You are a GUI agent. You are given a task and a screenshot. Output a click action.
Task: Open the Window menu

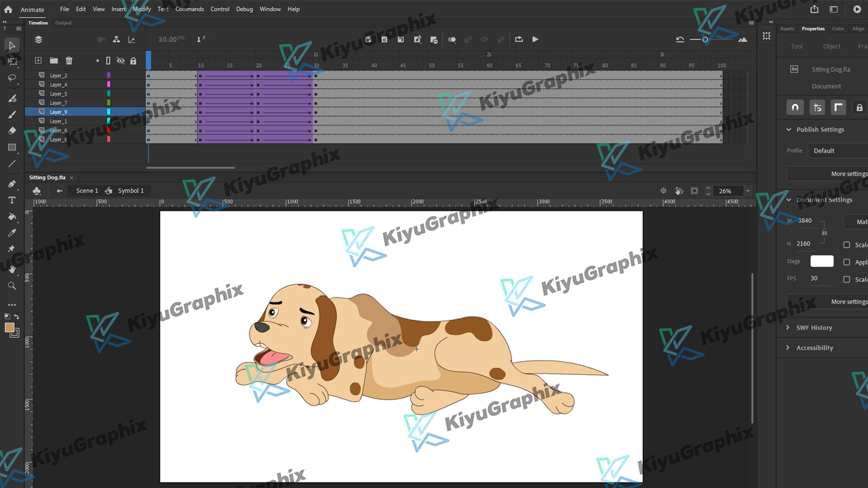coord(270,9)
